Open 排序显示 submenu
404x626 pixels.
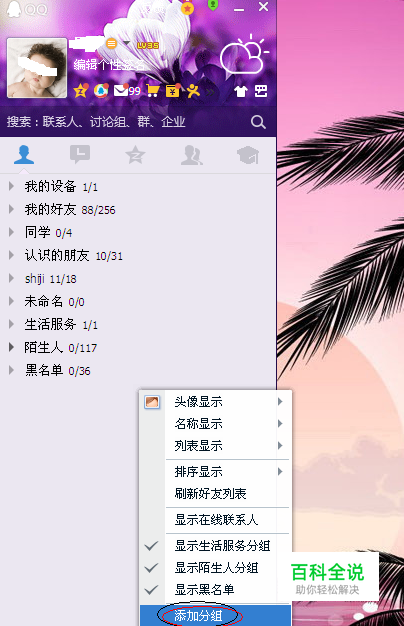(x=216, y=472)
